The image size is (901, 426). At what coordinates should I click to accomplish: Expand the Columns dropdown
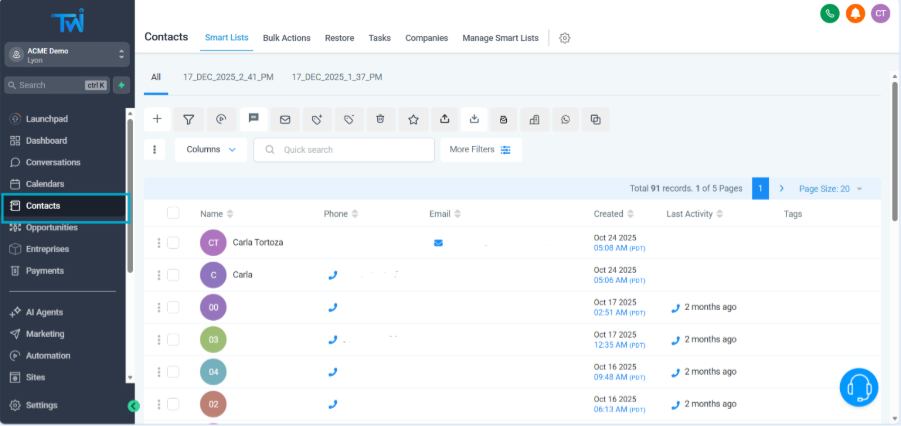point(210,149)
